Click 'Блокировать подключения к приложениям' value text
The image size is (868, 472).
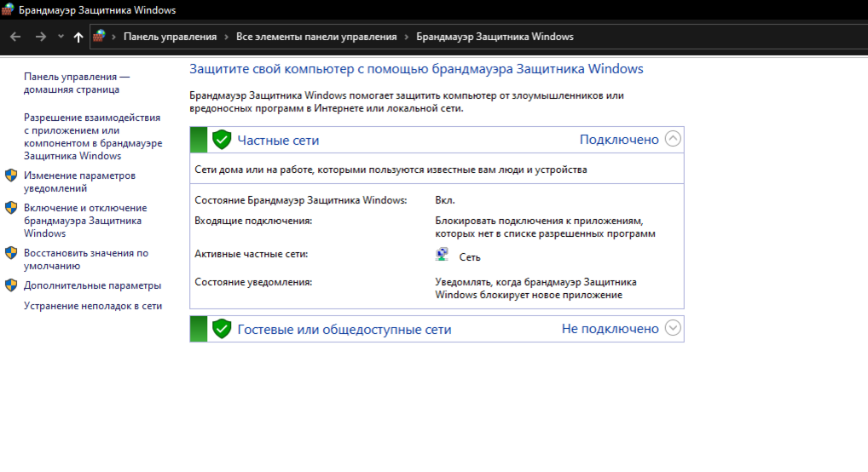545,227
